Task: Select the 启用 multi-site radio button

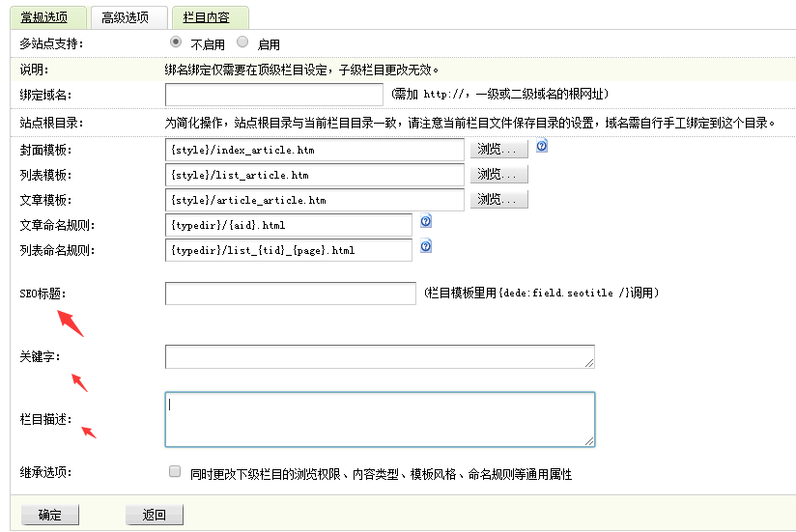Action: (x=242, y=42)
